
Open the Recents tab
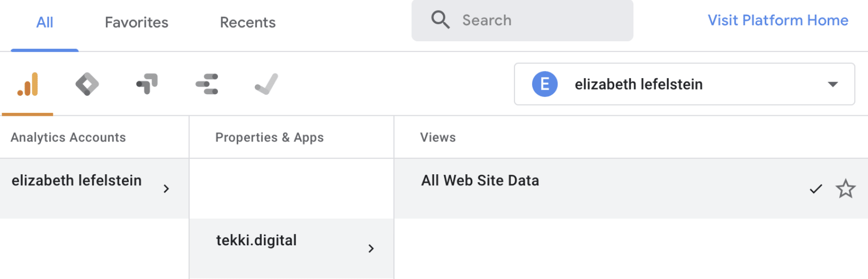248,23
